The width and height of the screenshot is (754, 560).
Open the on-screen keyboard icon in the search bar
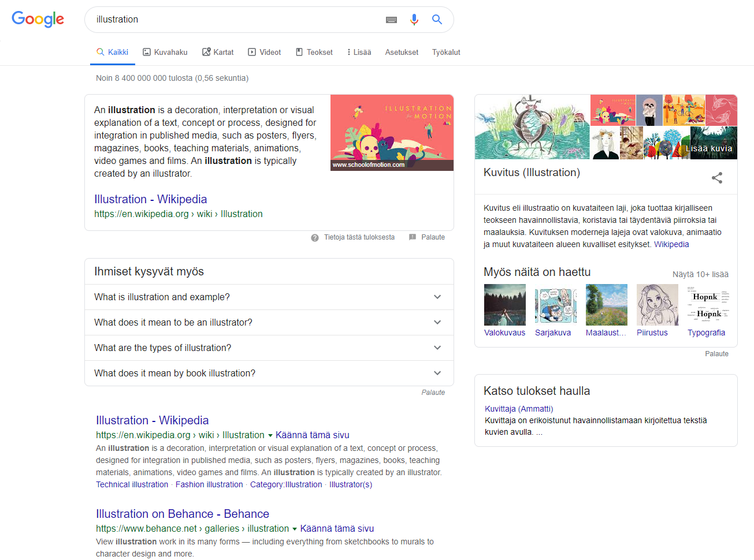coord(391,20)
